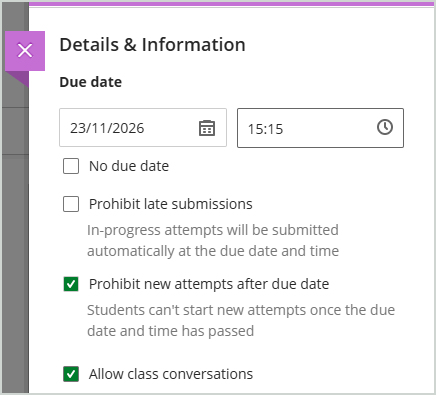
Task: Click the "Prohibit late submissions" label text
Action: 171,204
